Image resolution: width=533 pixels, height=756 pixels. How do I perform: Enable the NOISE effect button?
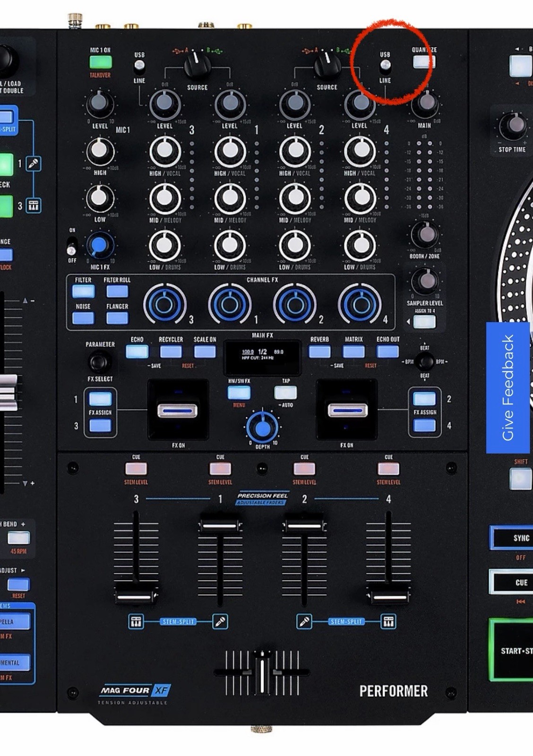tap(83, 318)
